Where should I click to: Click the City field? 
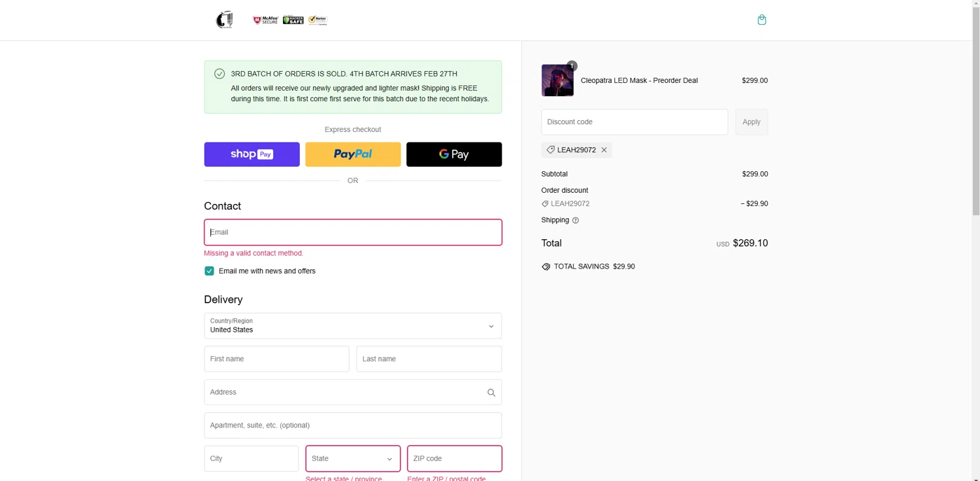pos(252,459)
